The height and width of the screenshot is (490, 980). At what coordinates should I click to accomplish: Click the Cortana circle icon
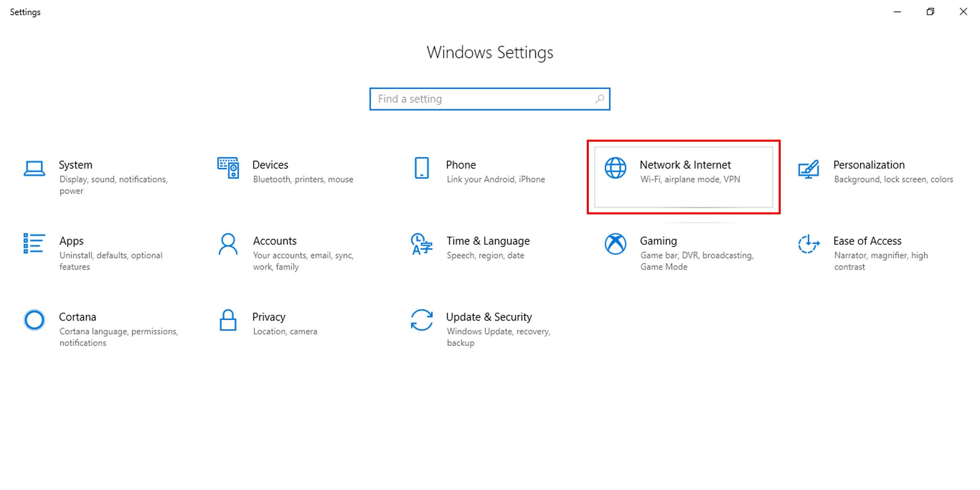coord(34,320)
